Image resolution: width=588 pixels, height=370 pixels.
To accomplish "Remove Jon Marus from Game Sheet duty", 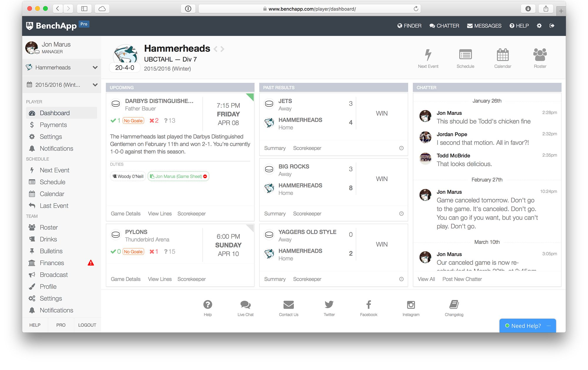I will 206,176.
